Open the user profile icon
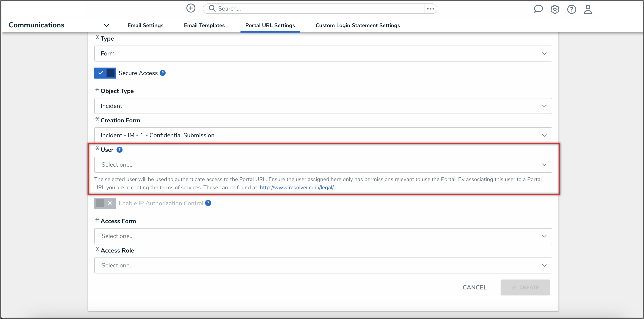Image resolution: width=644 pixels, height=319 pixels. [588, 9]
